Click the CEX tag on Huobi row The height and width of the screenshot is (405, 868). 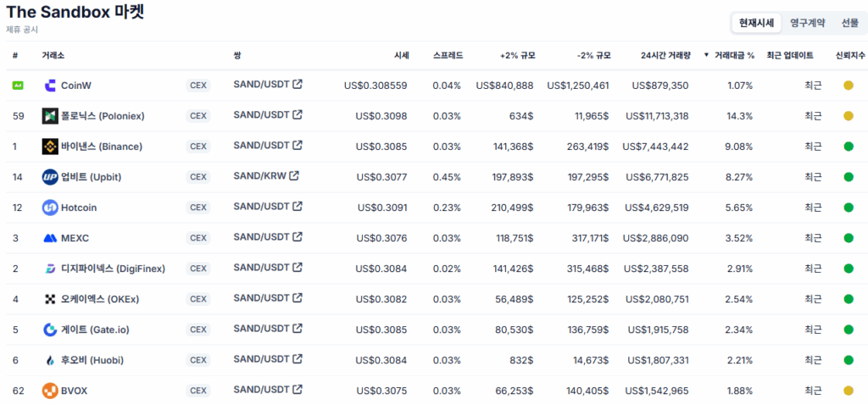pyautogui.click(x=198, y=360)
